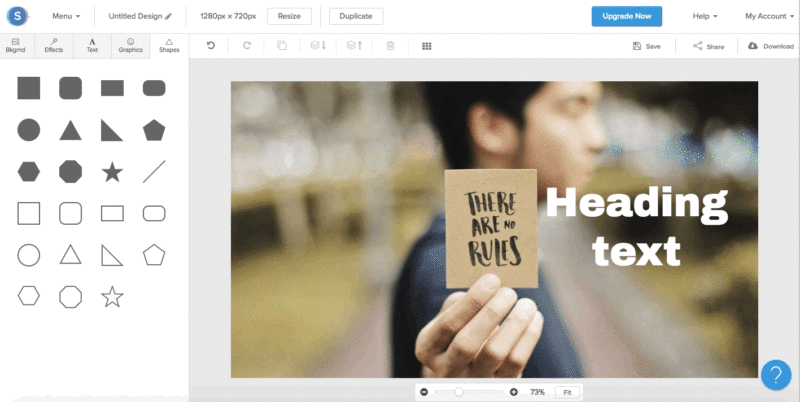Toggle the grid view icon
800x402 pixels.
click(x=427, y=46)
